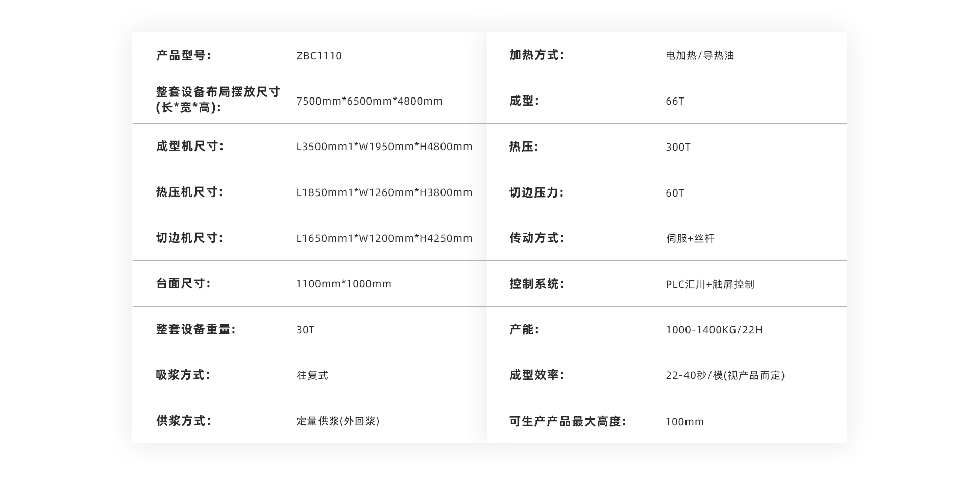980x488 pixels.
Task: Select the 300T value
Action: tap(678, 147)
